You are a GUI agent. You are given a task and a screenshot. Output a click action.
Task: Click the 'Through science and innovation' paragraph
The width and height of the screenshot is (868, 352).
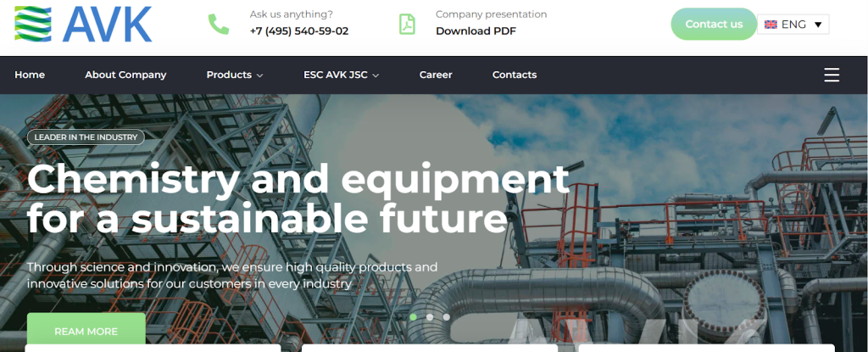(232, 276)
